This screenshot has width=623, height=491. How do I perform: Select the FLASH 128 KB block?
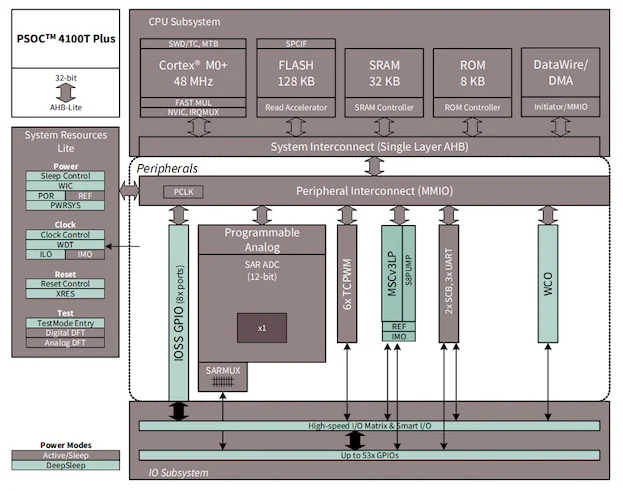pyautogui.click(x=296, y=73)
